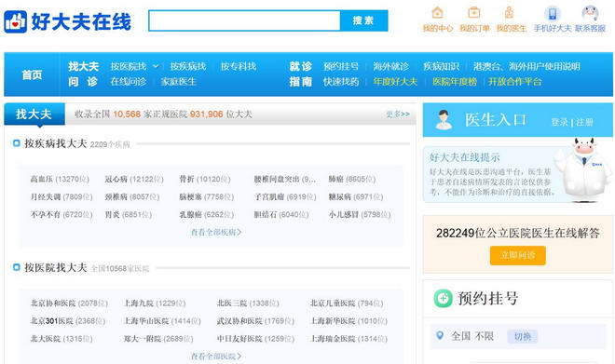Open 糖尿病 disease link

(x=340, y=196)
